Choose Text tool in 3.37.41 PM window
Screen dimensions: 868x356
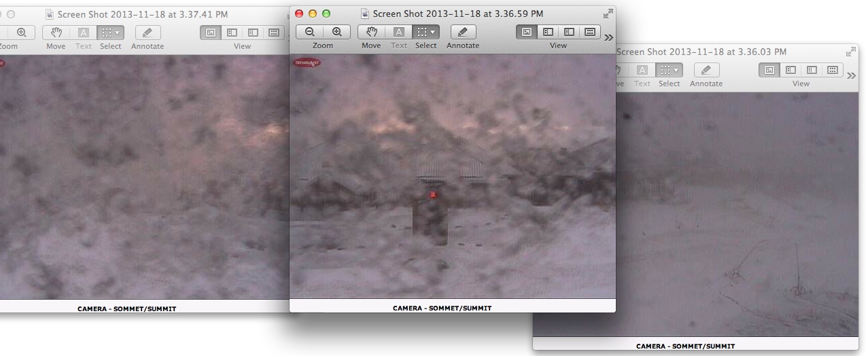84,32
